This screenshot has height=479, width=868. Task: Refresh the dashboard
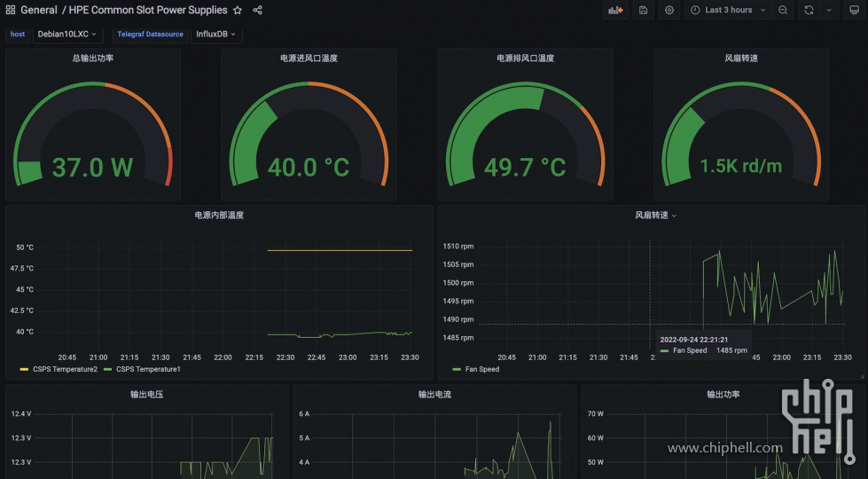point(809,10)
